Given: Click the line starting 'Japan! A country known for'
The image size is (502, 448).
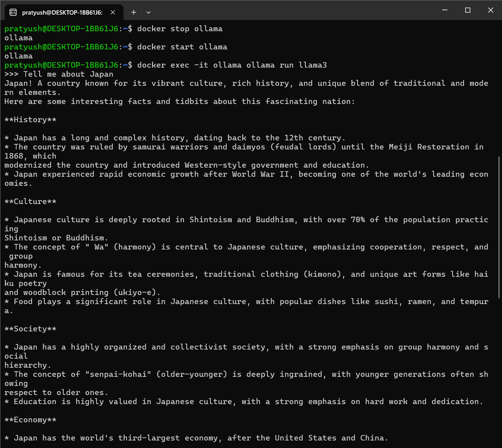Looking at the screenshot, I should [246, 83].
